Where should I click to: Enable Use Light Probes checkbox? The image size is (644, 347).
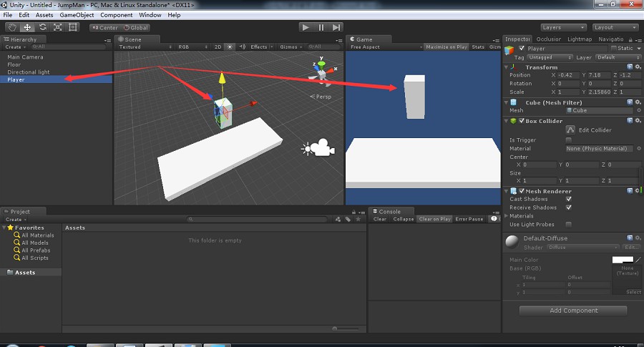coord(569,224)
